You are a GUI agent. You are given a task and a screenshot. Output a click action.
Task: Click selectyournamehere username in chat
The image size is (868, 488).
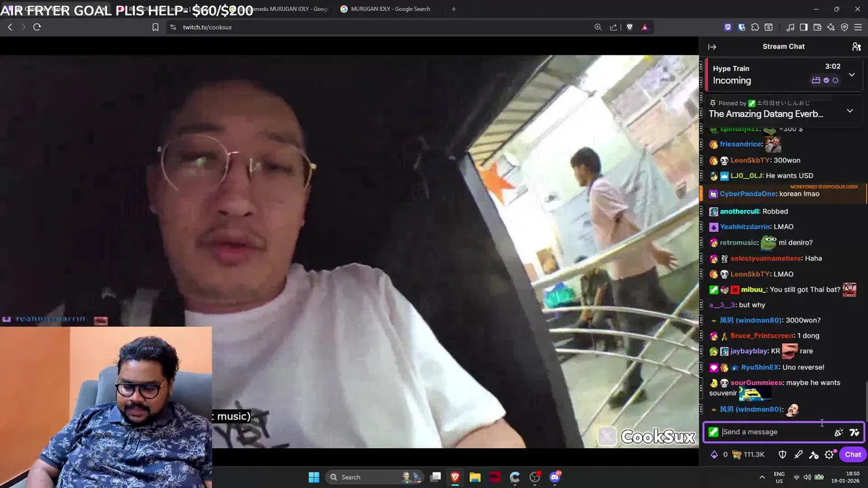766,258
